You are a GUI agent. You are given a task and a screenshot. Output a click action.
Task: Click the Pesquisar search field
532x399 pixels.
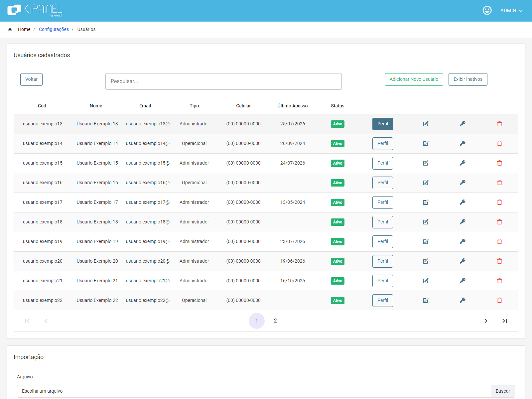(x=223, y=81)
